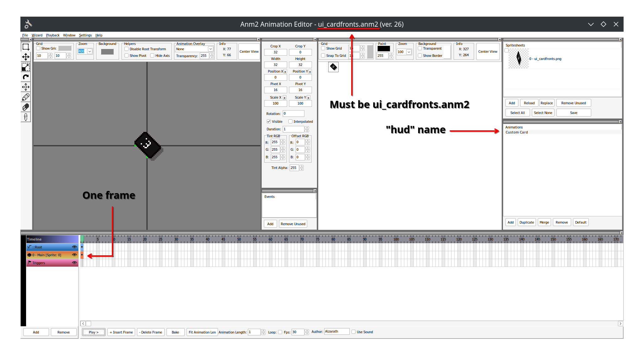Select the rectangular selection tool
Image resolution: width=644 pixels, height=363 pixels.
click(x=25, y=46)
